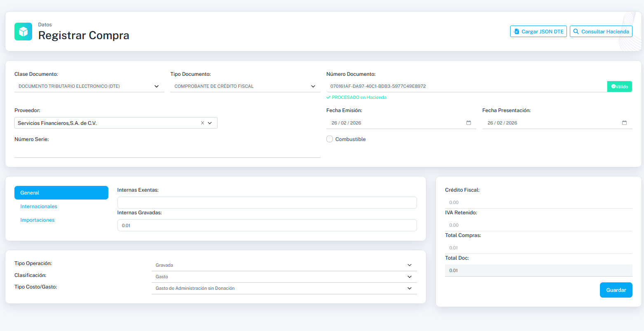Click the green cube logo icon
Viewport: 644px width, 331px height.
(23, 31)
